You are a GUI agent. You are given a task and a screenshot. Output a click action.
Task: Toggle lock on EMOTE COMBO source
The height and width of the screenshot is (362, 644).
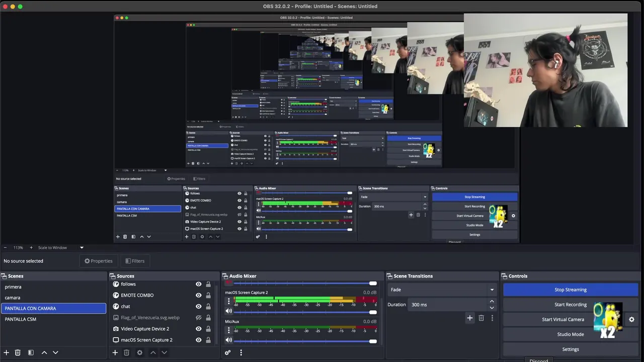[x=208, y=295]
